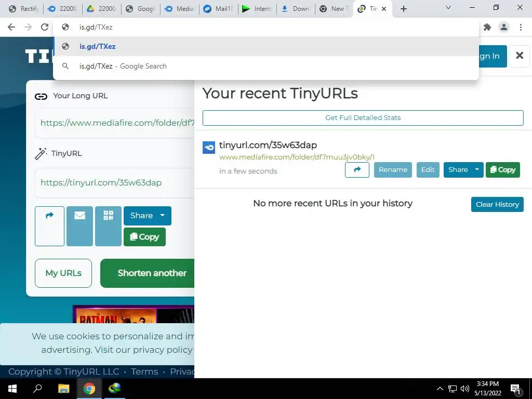Viewport: 532px width, 399px height.
Task: Switch to the New Tab tab
Action: tap(335, 9)
